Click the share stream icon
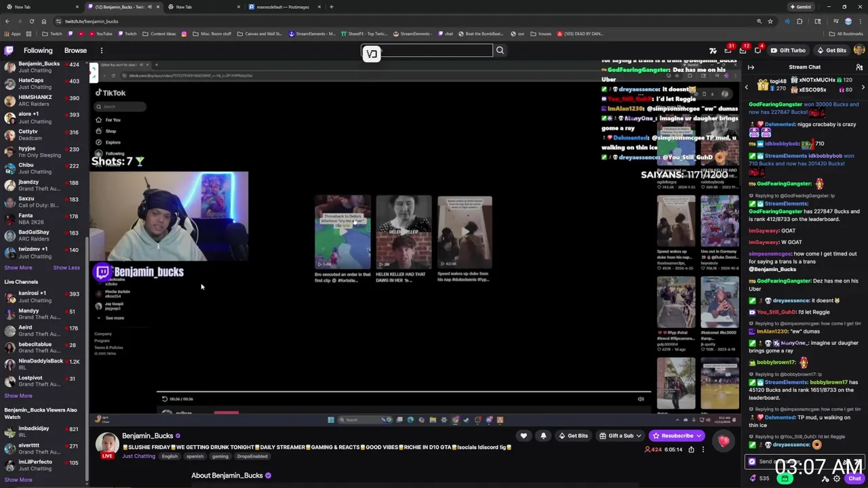 (691, 449)
